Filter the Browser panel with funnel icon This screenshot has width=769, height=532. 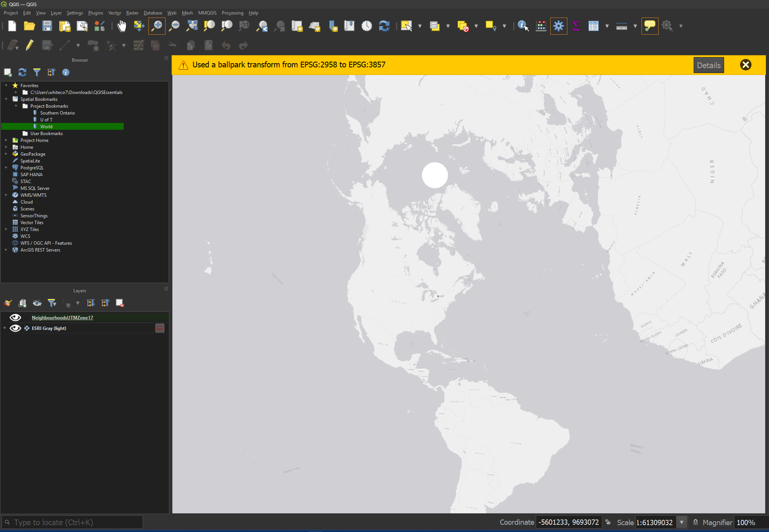pyautogui.click(x=37, y=72)
